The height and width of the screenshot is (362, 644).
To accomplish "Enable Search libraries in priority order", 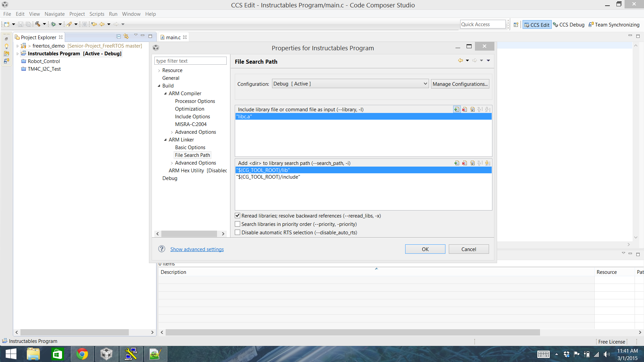I will point(237,224).
